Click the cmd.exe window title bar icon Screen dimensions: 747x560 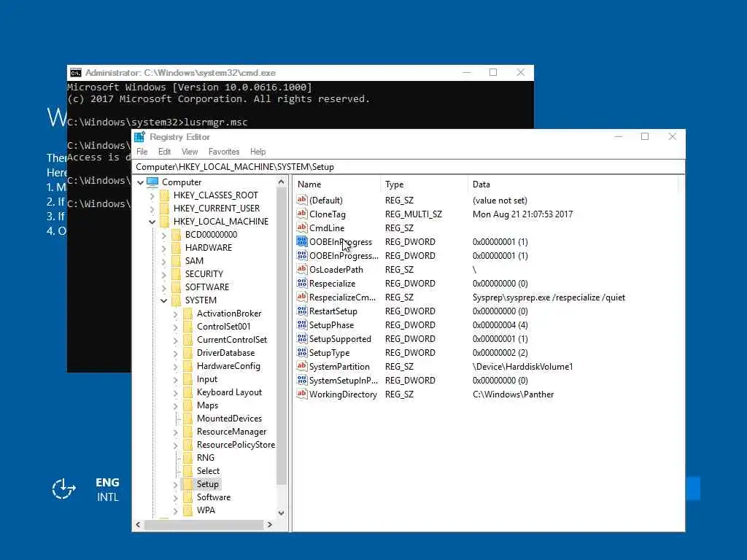76,73
